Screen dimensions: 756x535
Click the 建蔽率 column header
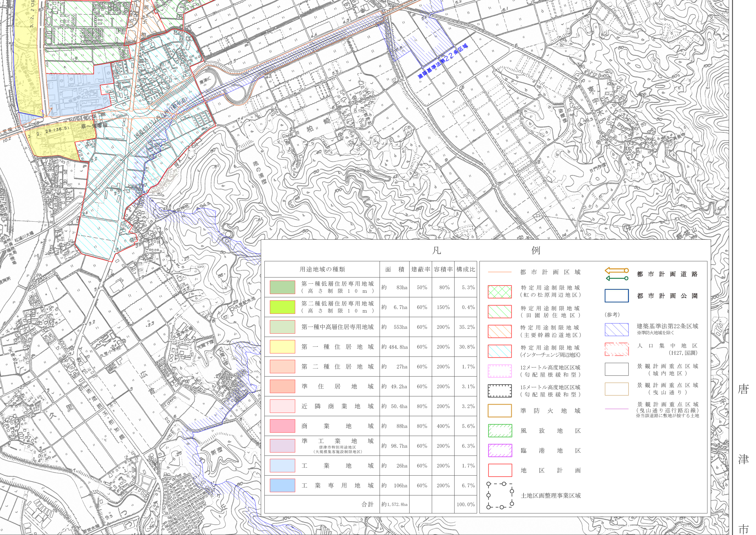click(x=420, y=269)
